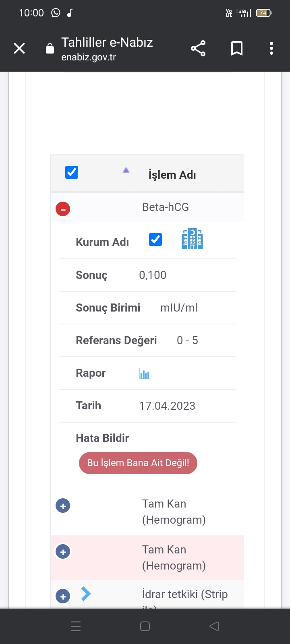This screenshot has width=290, height=644.
Task: Toggle the select-all checkbox in table header
Action: [72, 172]
